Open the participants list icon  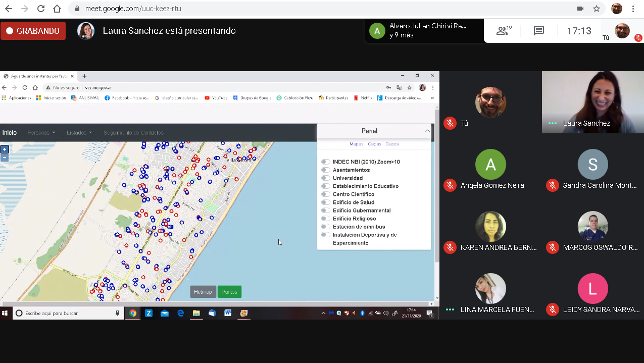(503, 31)
